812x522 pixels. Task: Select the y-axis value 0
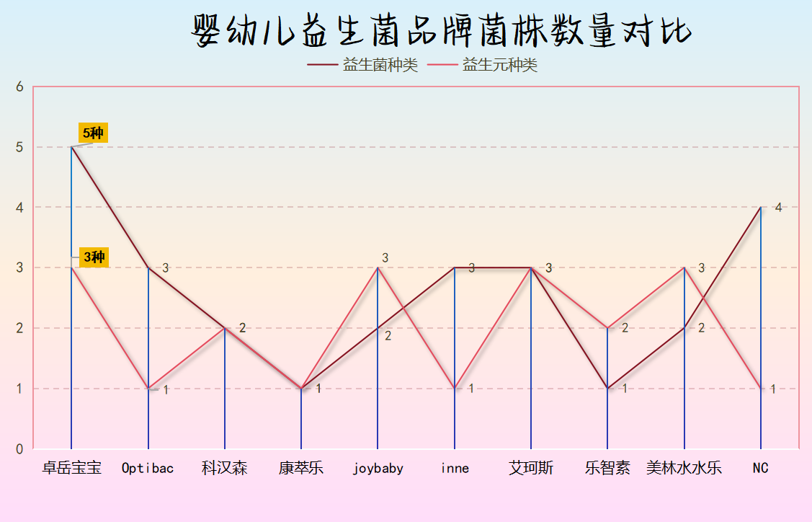pos(19,449)
